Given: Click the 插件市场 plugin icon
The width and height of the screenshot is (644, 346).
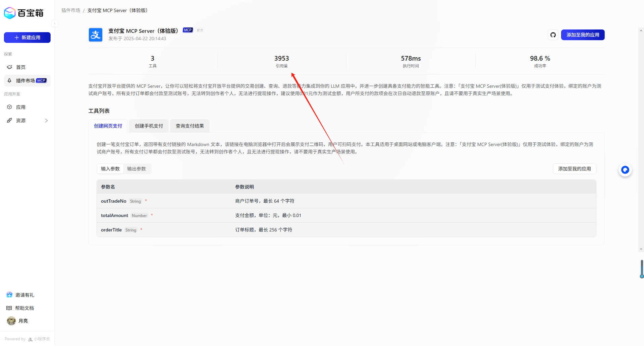Looking at the screenshot, I should [9, 81].
